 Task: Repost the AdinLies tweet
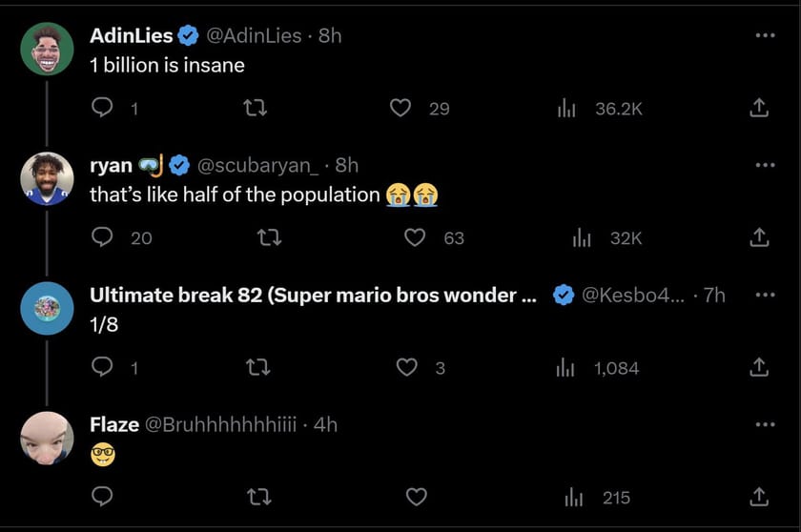(x=256, y=109)
